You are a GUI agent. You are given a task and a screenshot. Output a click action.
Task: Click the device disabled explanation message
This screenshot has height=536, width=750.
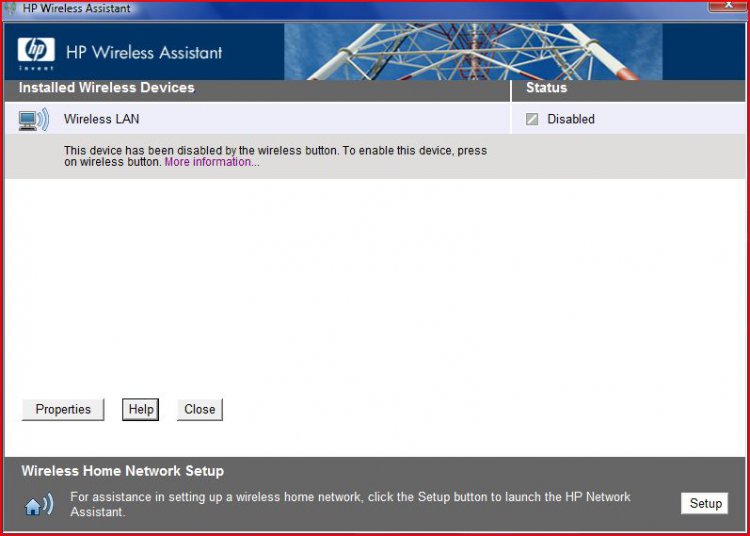tap(276, 156)
